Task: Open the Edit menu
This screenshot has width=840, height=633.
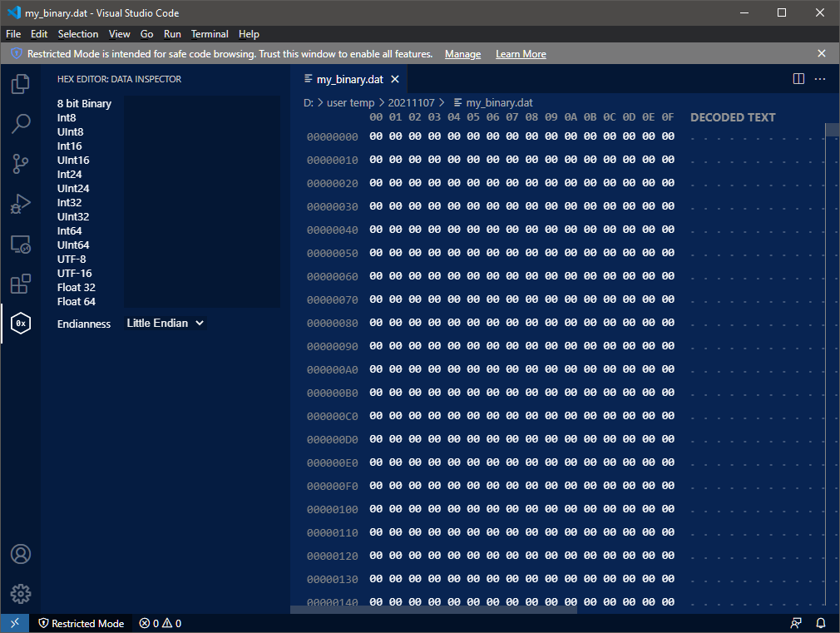Action: pyautogui.click(x=39, y=34)
